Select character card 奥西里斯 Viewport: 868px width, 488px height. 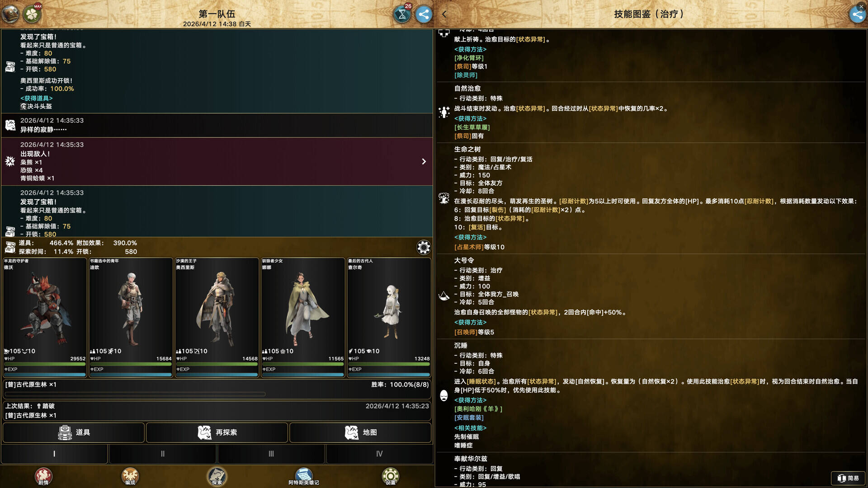[217, 317]
